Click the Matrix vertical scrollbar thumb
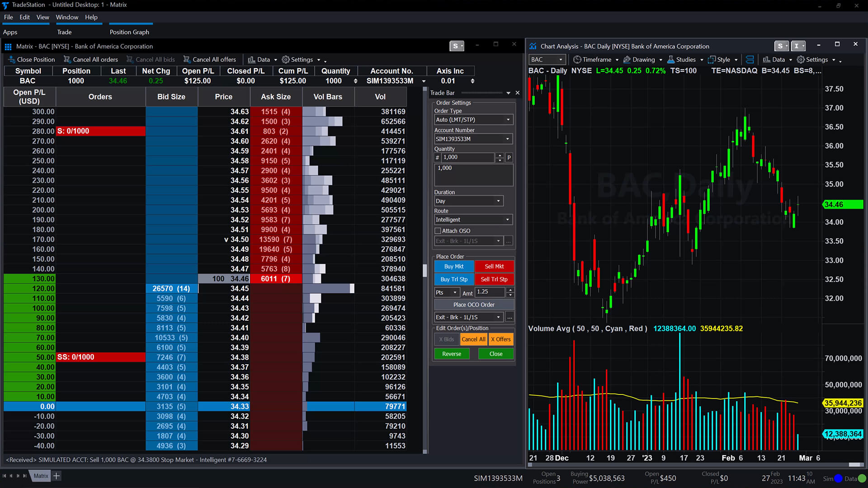 click(425, 271)
